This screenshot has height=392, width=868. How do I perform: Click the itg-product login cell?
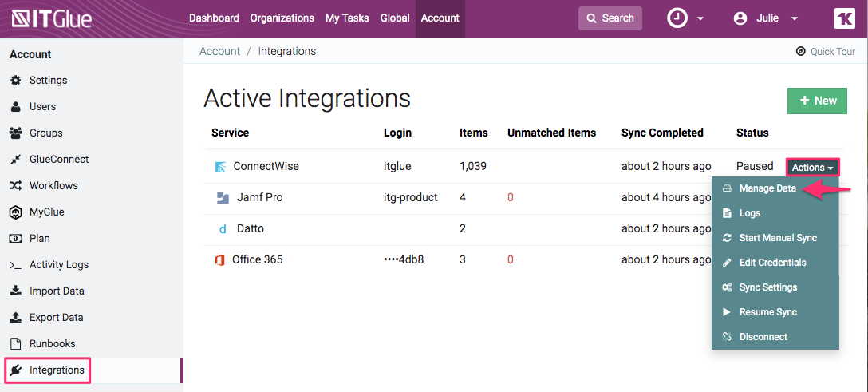click(411, 197)
